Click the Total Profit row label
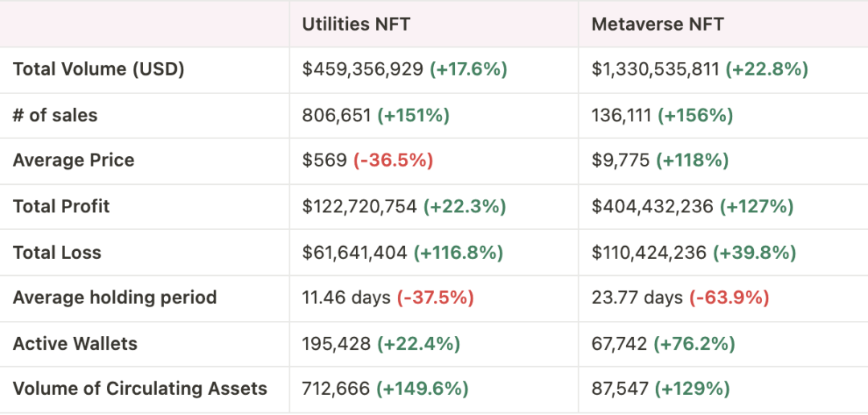This screenshot has height=415, width=868. point(62,206)
